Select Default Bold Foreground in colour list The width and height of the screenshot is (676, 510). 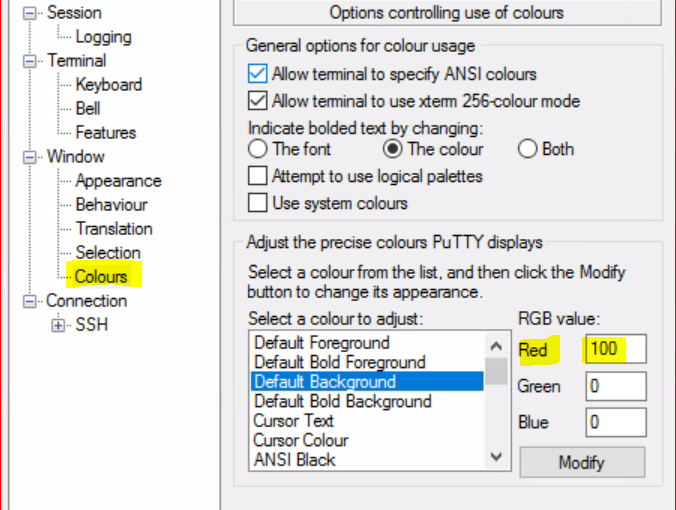point(339,362)
